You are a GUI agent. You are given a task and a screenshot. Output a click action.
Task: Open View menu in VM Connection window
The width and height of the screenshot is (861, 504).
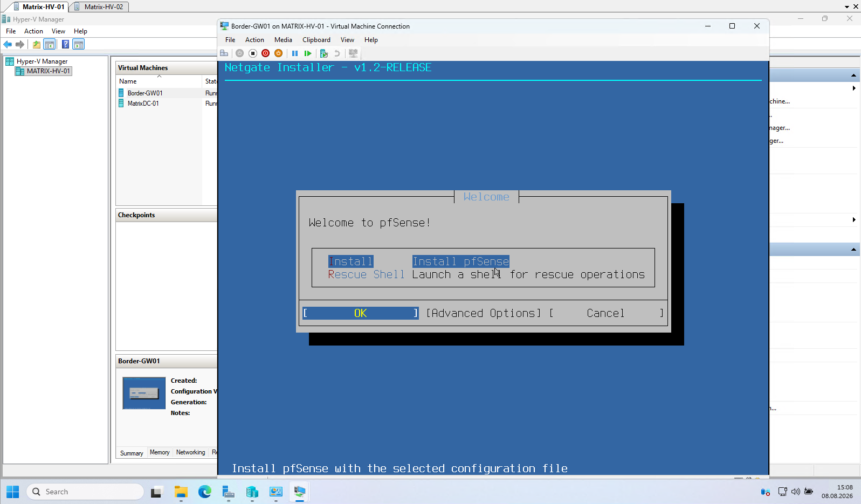pyautogui.click(x=347, y=40)
